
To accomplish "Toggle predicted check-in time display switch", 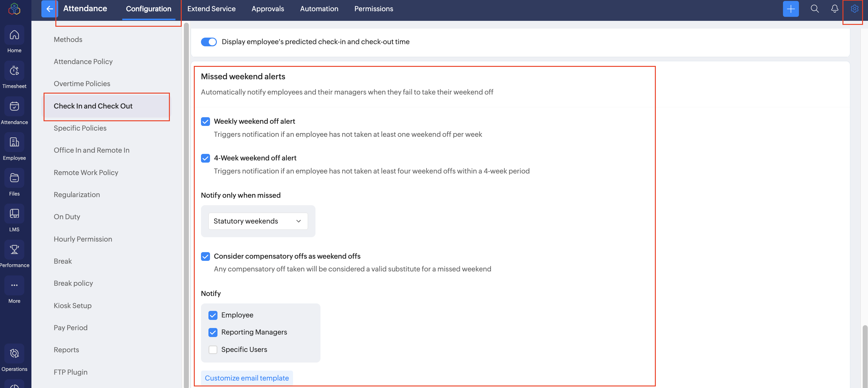I will point(208,42).
